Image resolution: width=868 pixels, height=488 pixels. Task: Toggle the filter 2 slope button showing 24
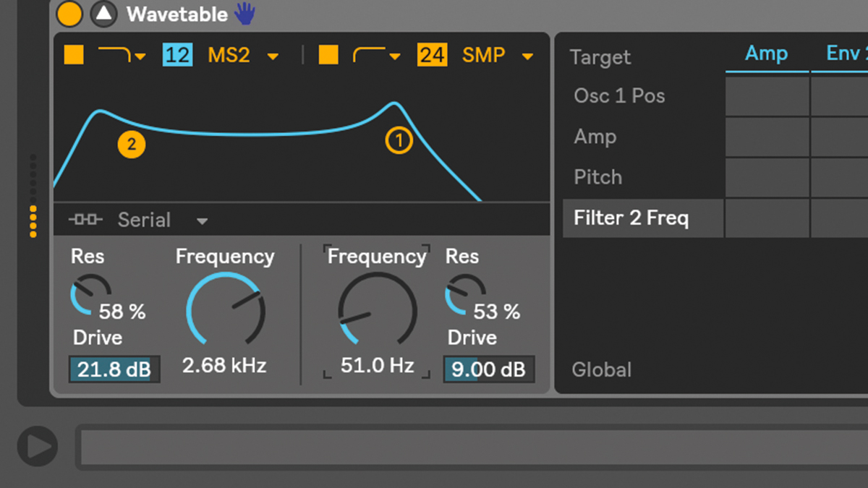tap(432, 55)
